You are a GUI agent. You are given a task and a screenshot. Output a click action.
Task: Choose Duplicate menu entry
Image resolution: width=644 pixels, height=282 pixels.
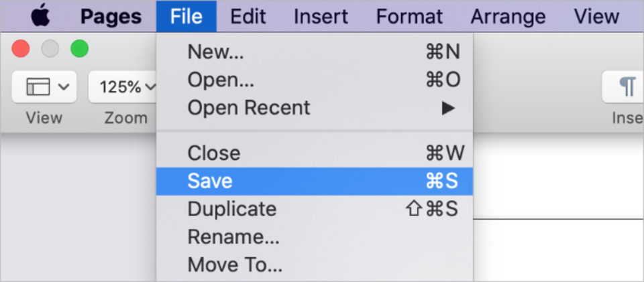pos(315,209)
